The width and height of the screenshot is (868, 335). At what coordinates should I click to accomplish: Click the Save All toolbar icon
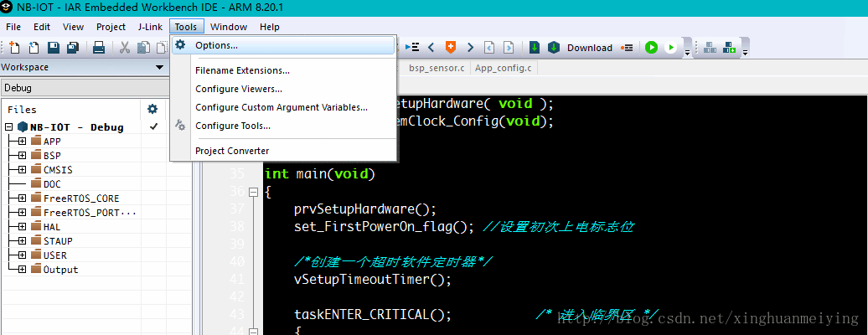click(x=73, y=48)
